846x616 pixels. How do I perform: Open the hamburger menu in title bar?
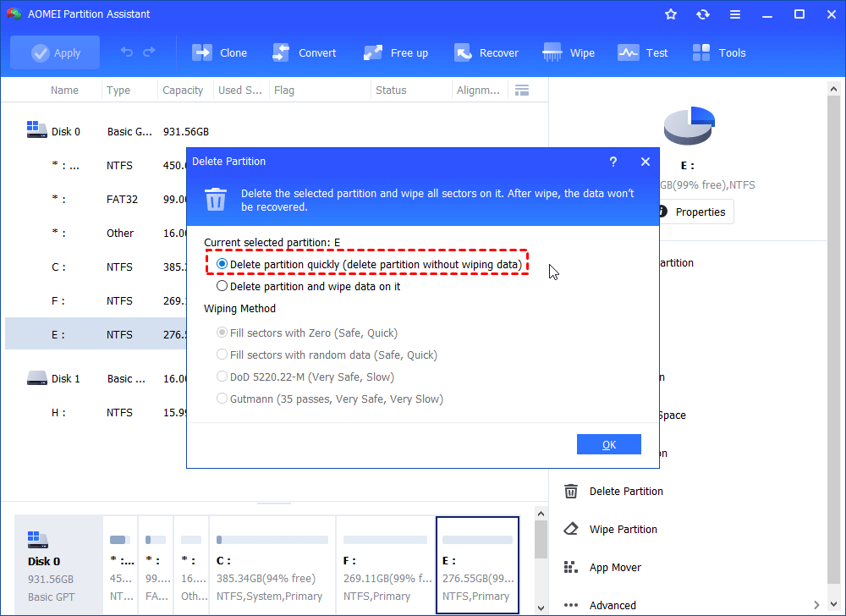[x=735, y=14]
